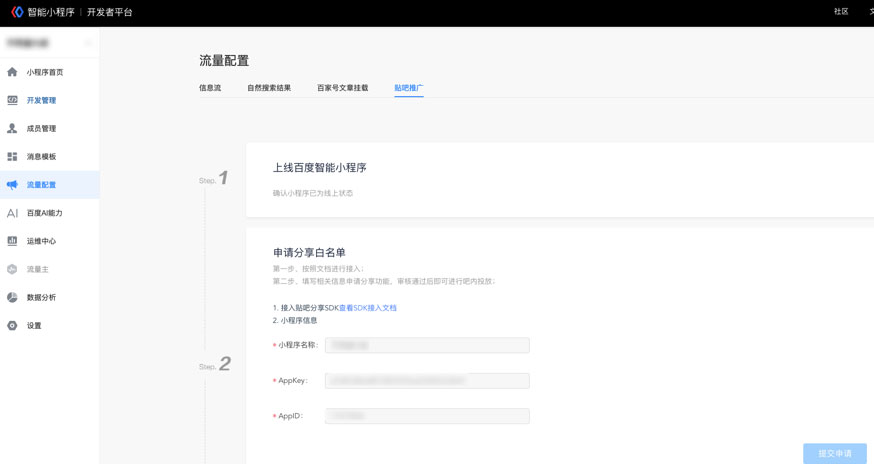This screenshot has width=874, height=464.
Task: Open 开发管理 via its code icon
Action: coord(12,100)
